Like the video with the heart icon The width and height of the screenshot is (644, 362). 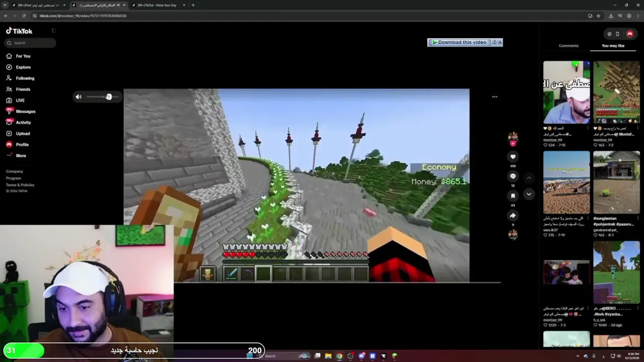(x=513, y=157)
